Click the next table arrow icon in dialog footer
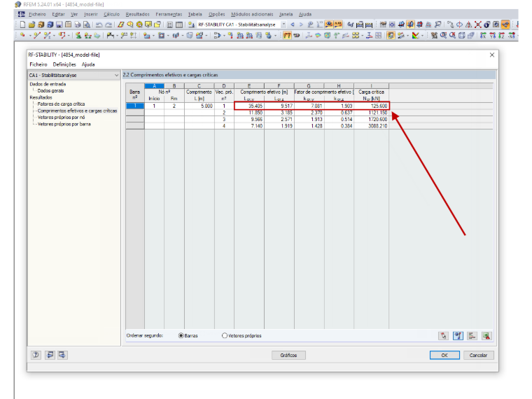Screen dimensions: 532x399 pos(62,355)
